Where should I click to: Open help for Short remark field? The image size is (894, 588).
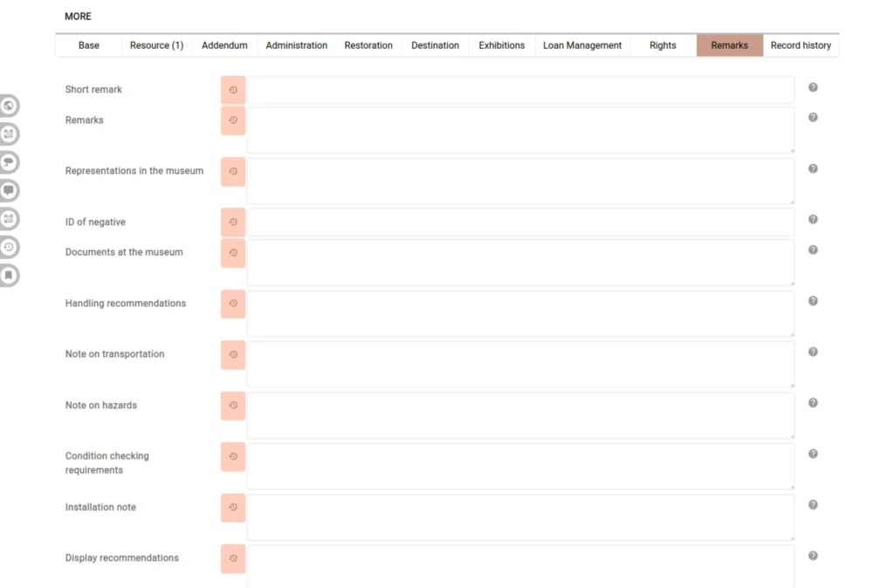coord(813,87)
